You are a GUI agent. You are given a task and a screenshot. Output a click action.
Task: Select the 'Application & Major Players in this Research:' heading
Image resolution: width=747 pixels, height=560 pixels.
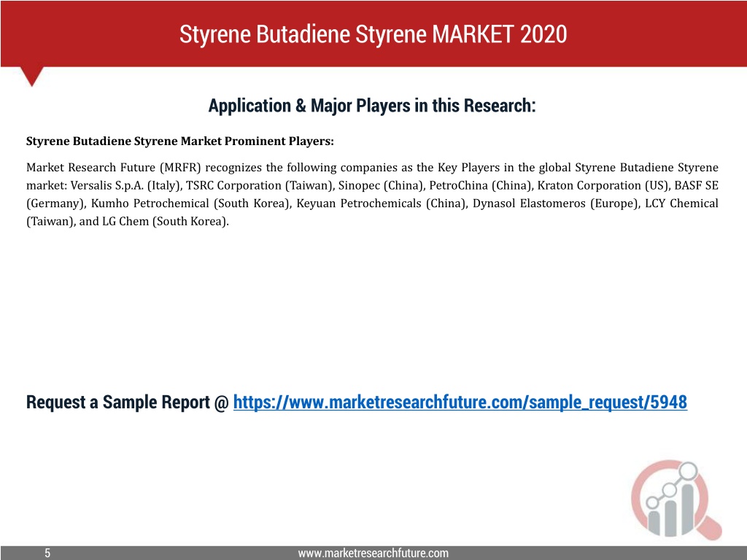click(x=372, y=106)
